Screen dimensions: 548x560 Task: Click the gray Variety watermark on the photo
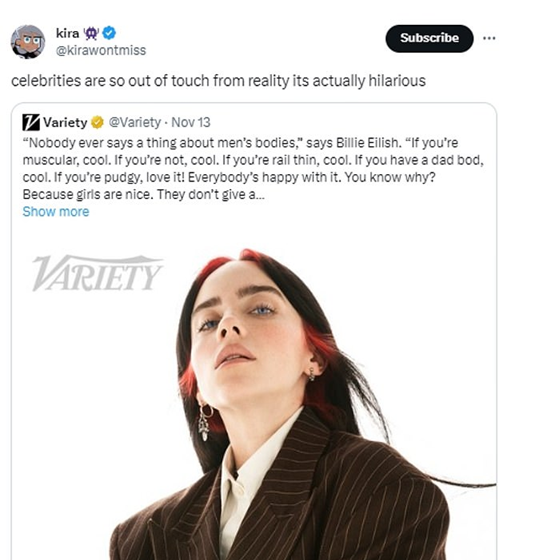(x=97, y=273)
